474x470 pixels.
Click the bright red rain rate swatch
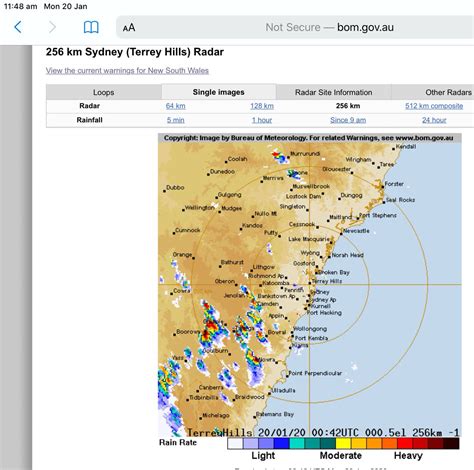(405, 443)
